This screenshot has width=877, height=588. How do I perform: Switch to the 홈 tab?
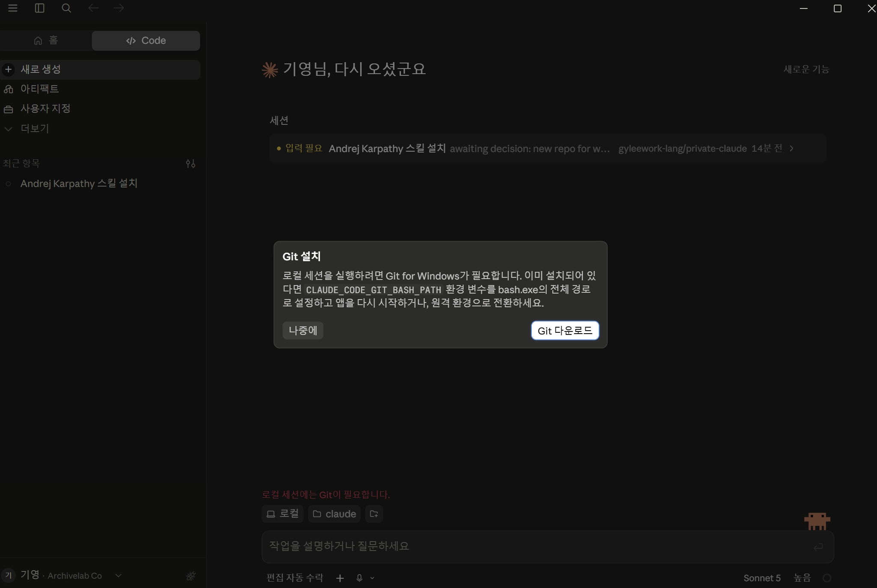pos(46,40)
